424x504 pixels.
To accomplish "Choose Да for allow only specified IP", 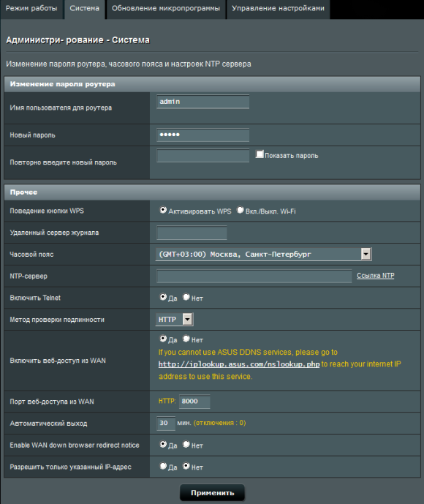I will [163, 466].
